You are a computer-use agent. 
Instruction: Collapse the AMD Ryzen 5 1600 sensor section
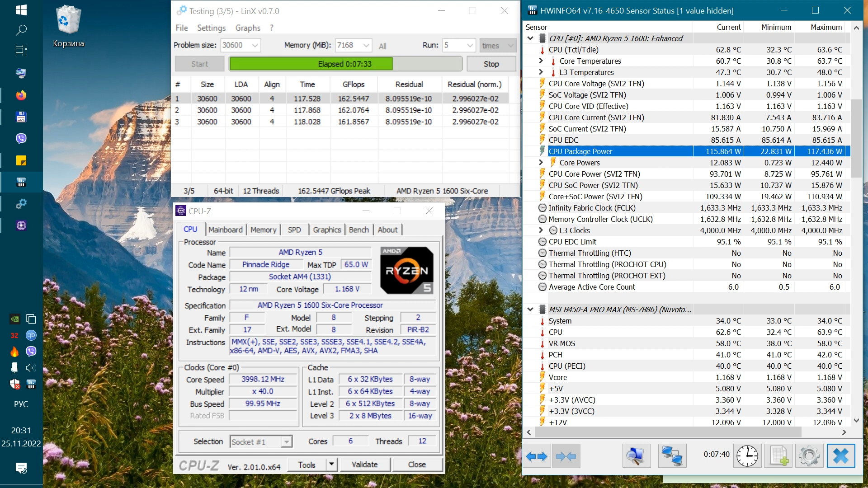click(530, 38)
